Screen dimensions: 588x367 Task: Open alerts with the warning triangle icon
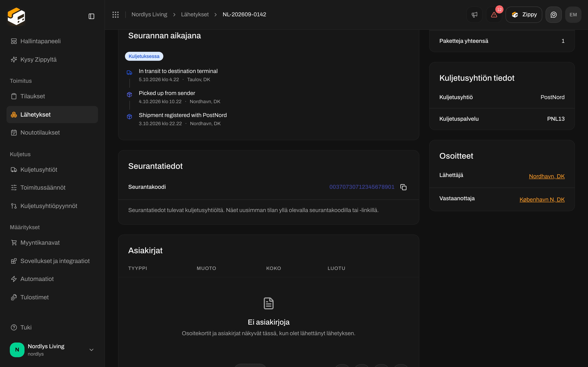494,14
